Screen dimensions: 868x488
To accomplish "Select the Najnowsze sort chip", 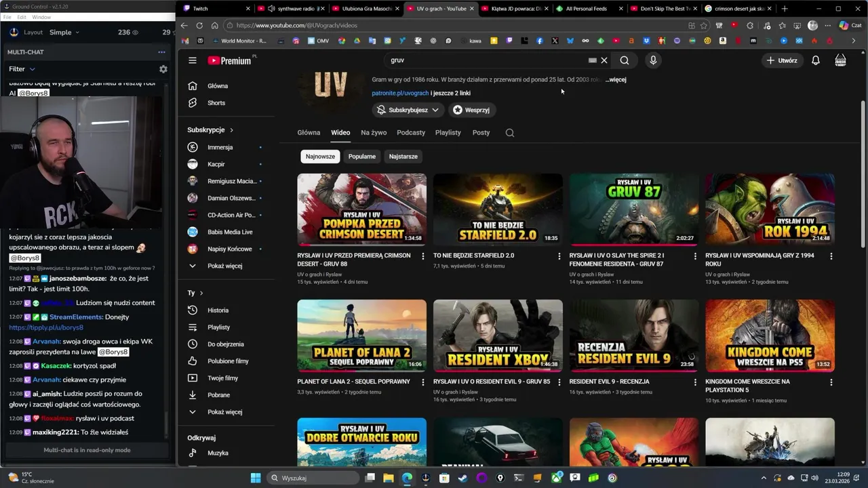I will [x=320, y=157].
